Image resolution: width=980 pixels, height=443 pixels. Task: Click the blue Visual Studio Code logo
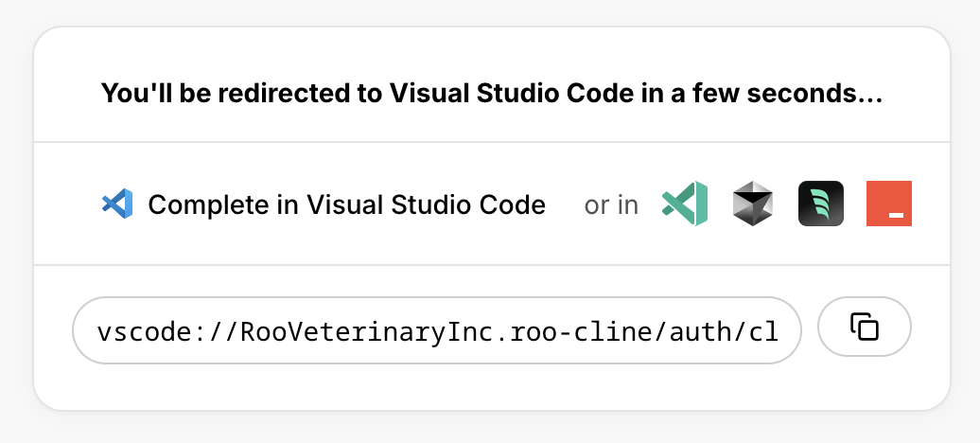(x=117, y=204)
